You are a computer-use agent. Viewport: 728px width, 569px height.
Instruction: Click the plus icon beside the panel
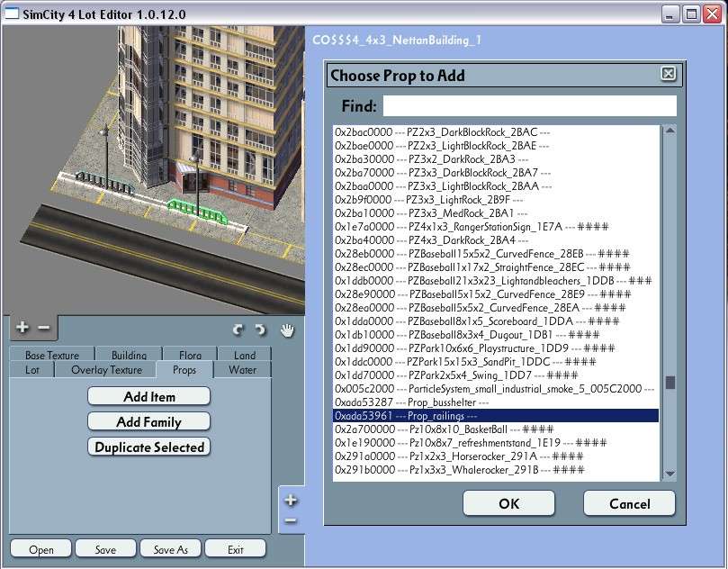click(291, 501)
